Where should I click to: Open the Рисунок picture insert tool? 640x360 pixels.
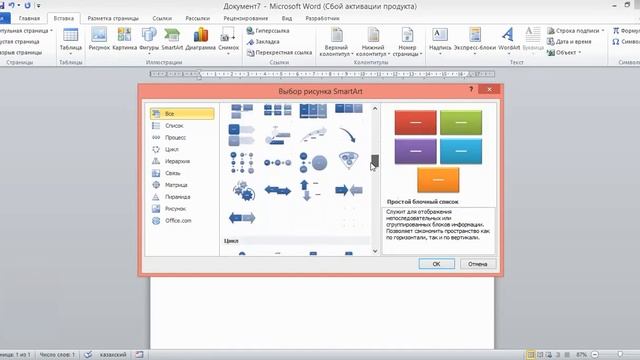coord(99,39)
